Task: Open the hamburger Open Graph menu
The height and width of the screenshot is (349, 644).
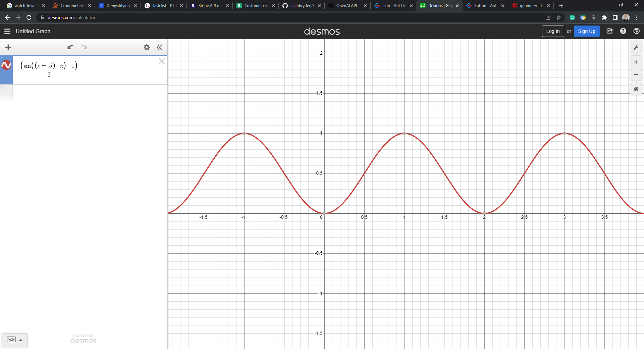Action: tap(7, 31)
